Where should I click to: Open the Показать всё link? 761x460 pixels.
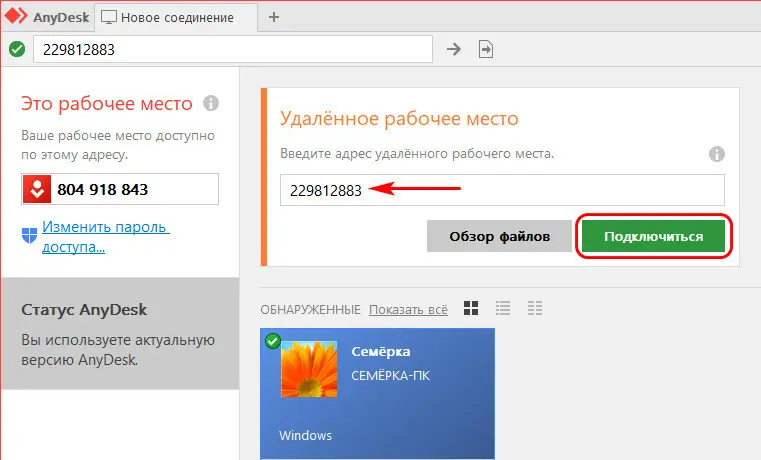point(407,308)
